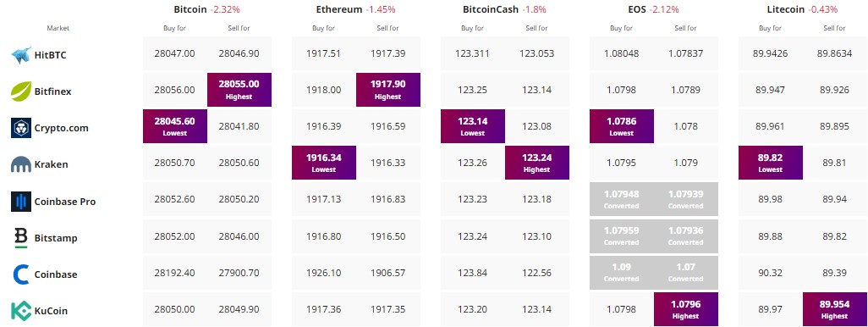Select the BitcoinCash column heading
The width and height of the screenshot is (868, 327).
(x=489, y=9)
